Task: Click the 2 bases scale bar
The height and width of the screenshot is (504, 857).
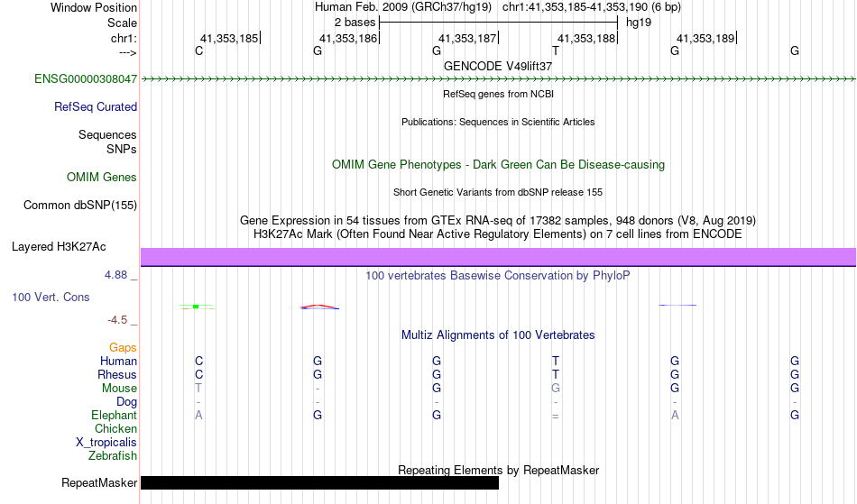Action: [499, 23]
